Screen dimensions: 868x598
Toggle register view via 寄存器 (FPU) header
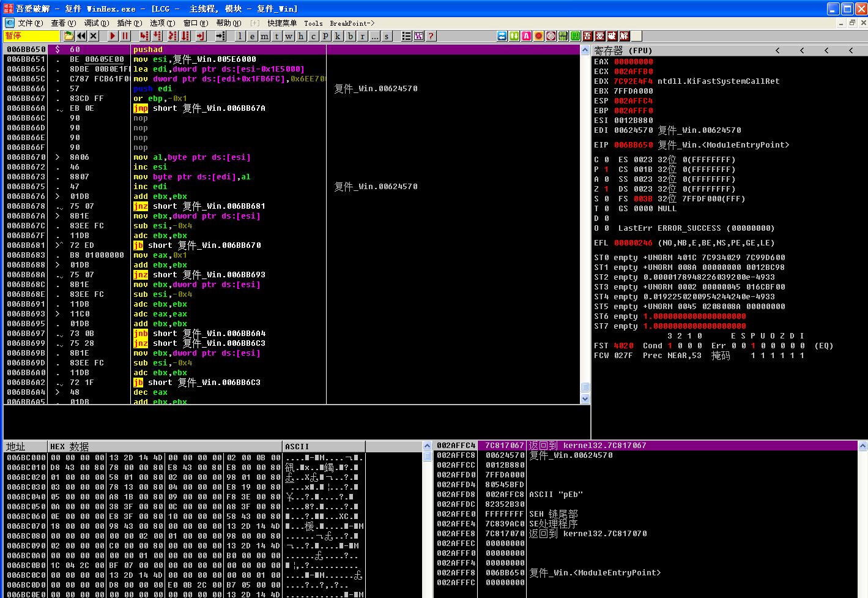click(x=623, y=51)
